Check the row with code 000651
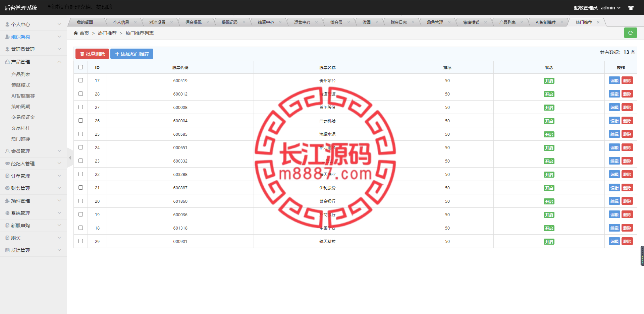The width and height of the screenshot is (644, 314). point(80,147)
